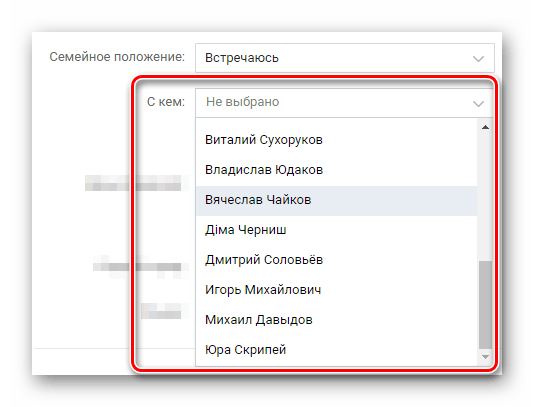Click the gray scrollbar thumb

[485, 305]
